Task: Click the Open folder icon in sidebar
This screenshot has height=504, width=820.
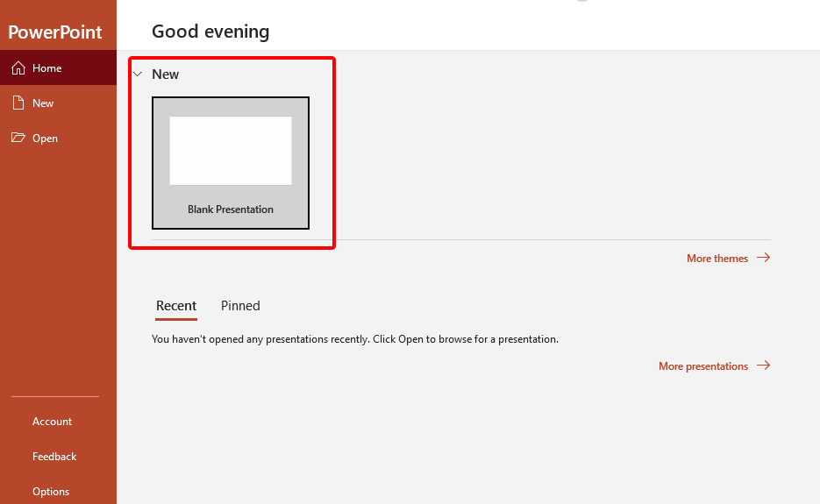Action: click(18, 138)
